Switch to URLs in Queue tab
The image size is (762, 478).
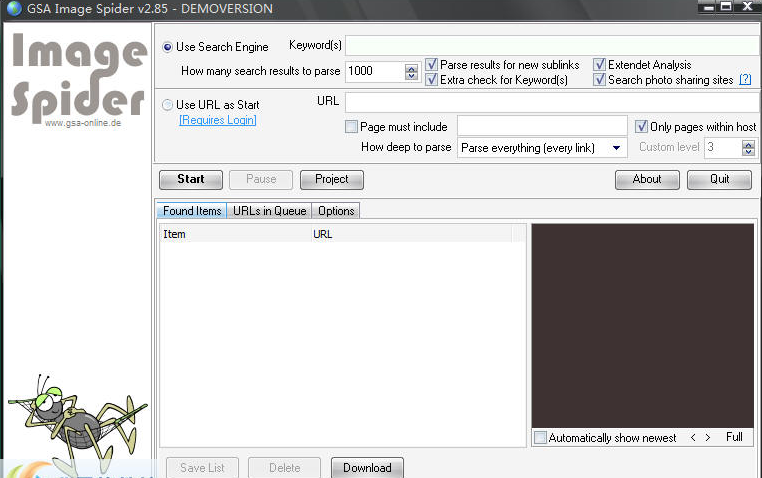(x=269, y=211)
